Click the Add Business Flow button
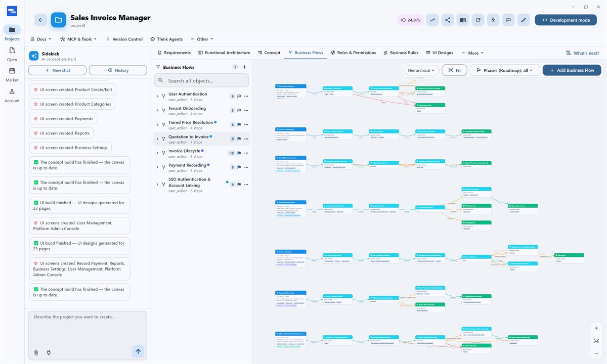Image resolution: width=607 pixels, height=364 pixels. (x=572, y=70)
